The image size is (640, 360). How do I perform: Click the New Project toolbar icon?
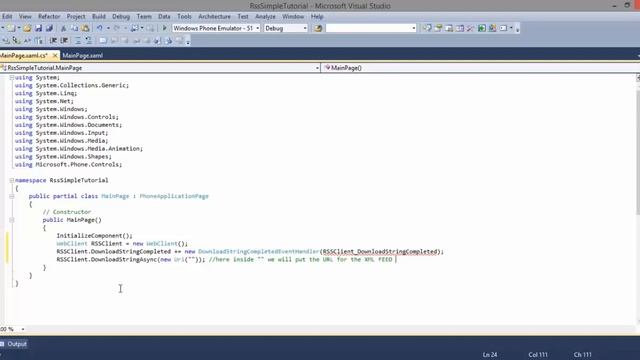tap(11, 28)
